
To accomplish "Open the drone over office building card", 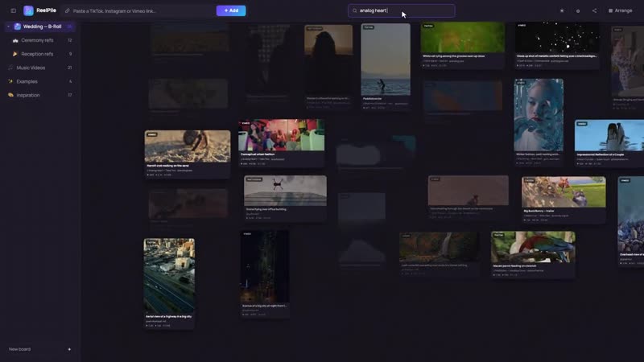I will [x=286, y=199].
